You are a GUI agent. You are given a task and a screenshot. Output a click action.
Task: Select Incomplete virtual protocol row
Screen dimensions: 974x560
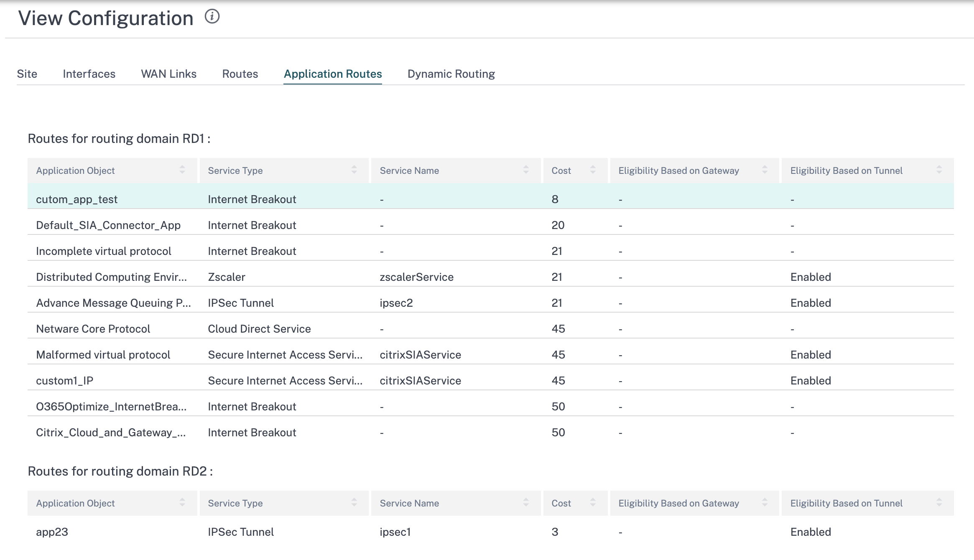tap(491, 248)
